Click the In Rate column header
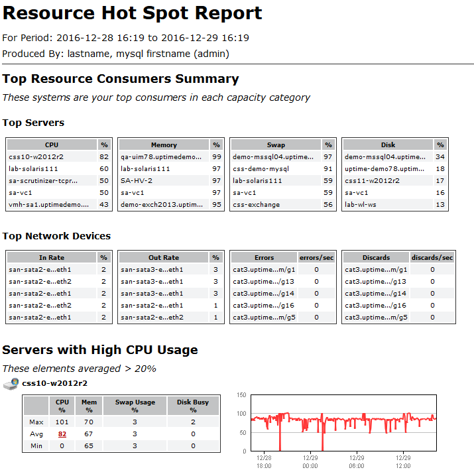Viewport: 474px width, 476px height. tap(52, 257)
